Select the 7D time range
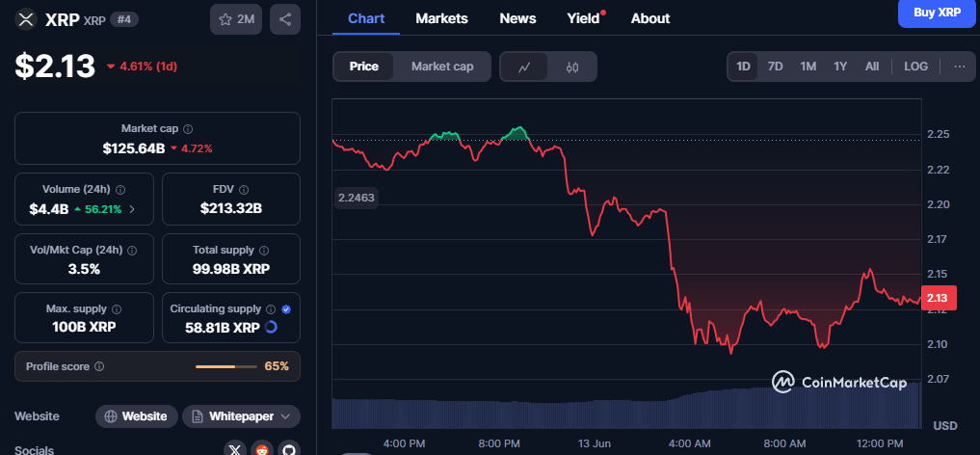The image size is (980, 455). pos(775,67)
